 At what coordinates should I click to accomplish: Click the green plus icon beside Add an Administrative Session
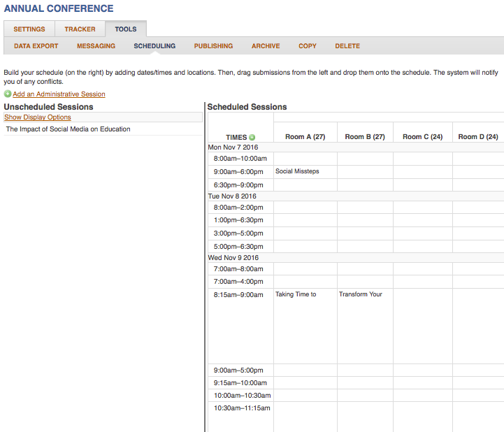pyautogui.click(x=8, y=94)
